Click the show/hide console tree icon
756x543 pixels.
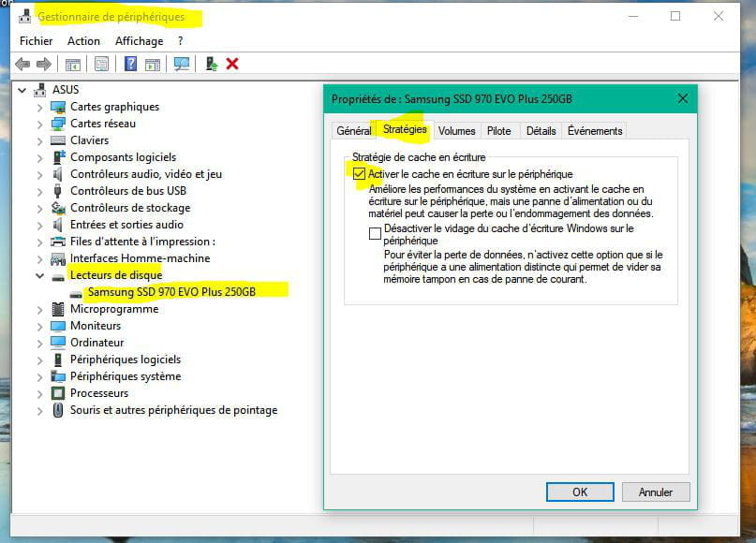(x=73, y=64)
